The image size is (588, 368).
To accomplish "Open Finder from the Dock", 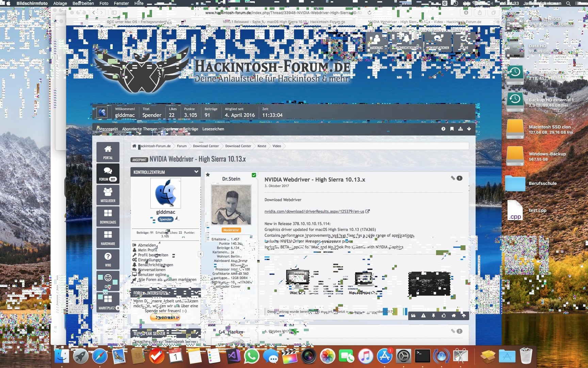I will [62, 356].
